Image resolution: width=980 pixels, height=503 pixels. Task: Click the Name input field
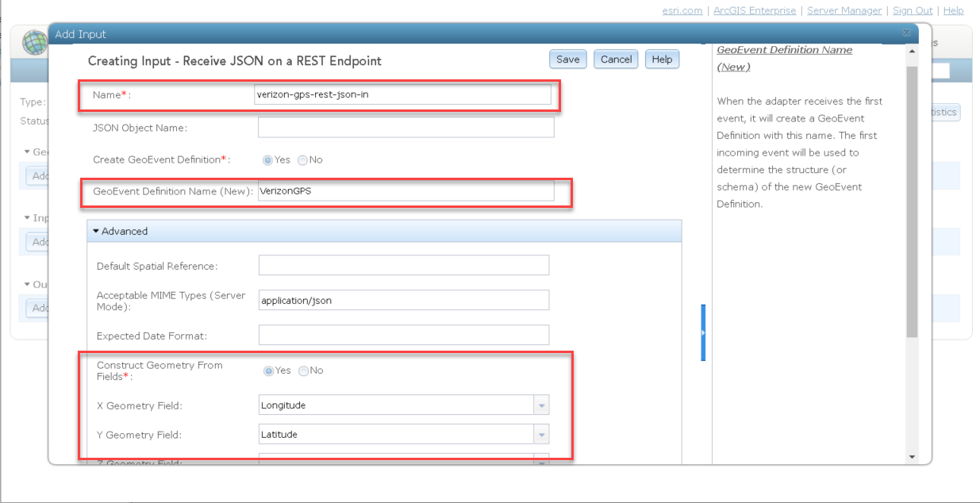tap(402, 94)
